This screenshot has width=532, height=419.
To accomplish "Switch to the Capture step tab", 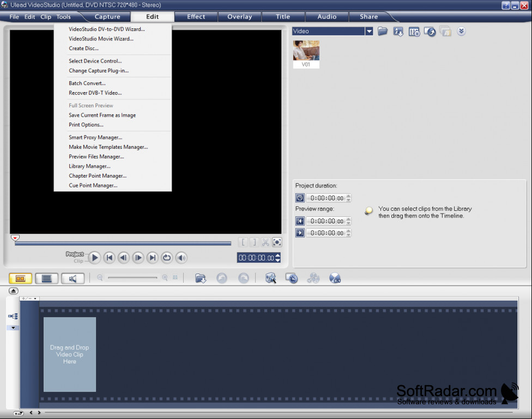I will tap(107, 17).
